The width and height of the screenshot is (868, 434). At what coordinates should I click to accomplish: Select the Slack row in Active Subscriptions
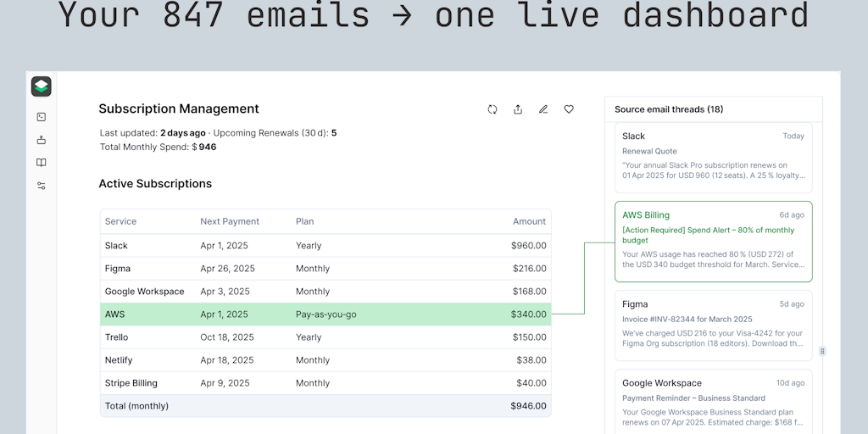click(x=325, y=246)
